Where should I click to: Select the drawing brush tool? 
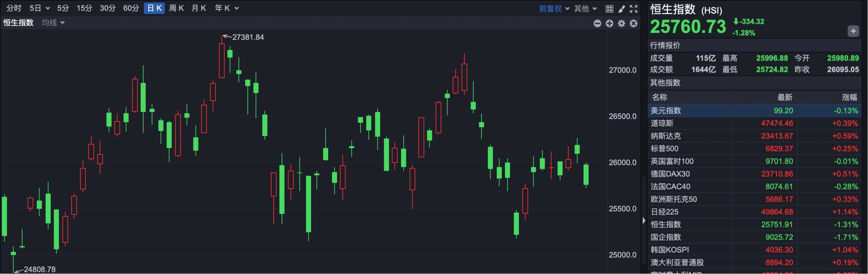[622, 9]
